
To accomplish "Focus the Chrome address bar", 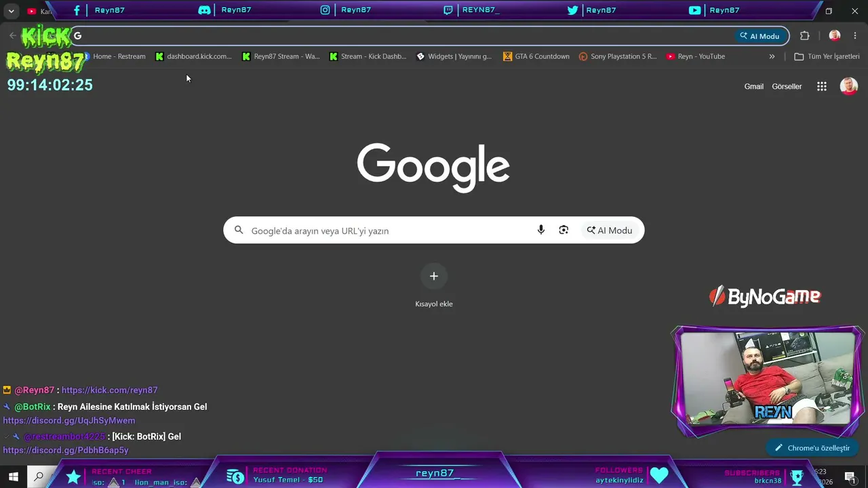I will tap(400, 36).
